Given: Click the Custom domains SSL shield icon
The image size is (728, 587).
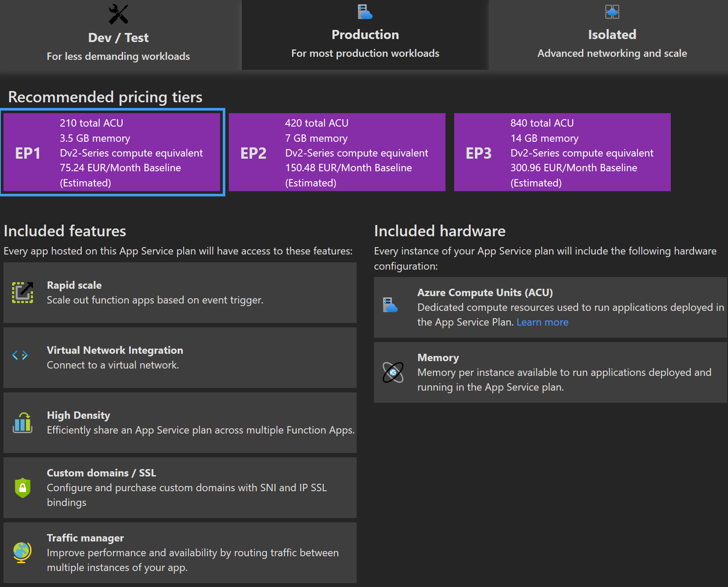Looking at the screenshot, I should 23,488.
